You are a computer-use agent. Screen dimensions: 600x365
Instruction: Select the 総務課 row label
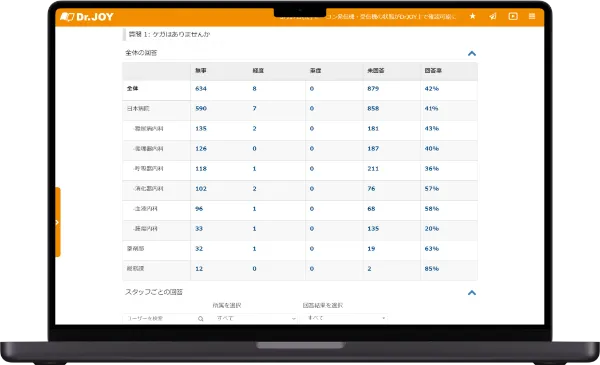point(135,269)
